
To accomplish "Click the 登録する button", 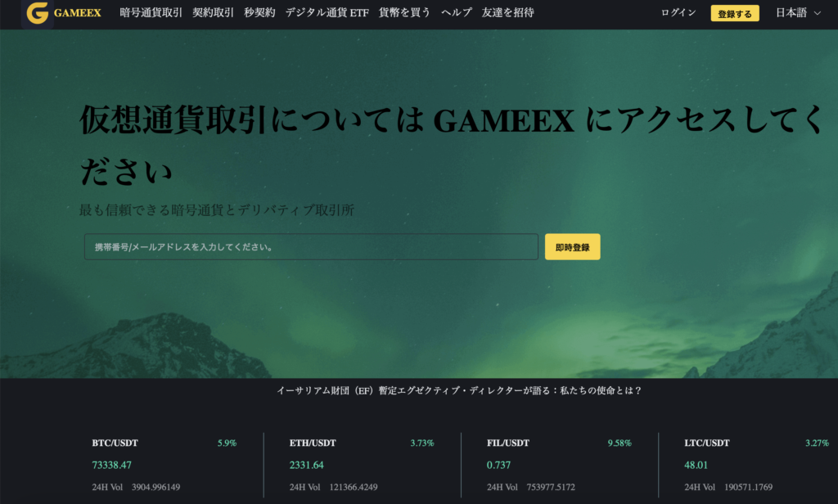I will click(735, 13).
